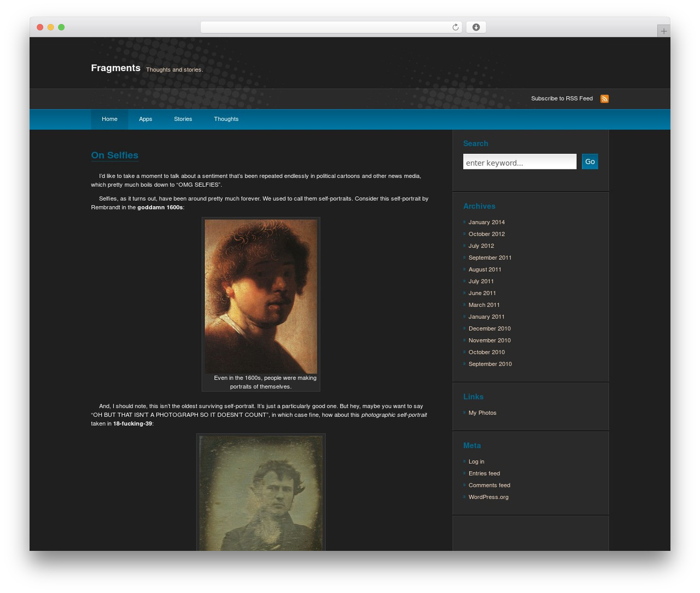The width and height of the screenshot is (700, 593).
Task: Open the September 2010 archive
Action: (x=490, y=364)
